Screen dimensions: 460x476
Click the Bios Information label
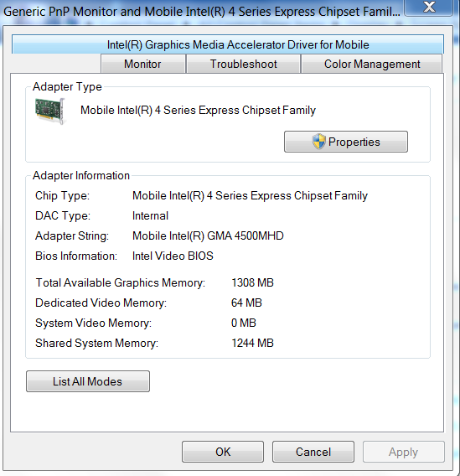[76, 256]
